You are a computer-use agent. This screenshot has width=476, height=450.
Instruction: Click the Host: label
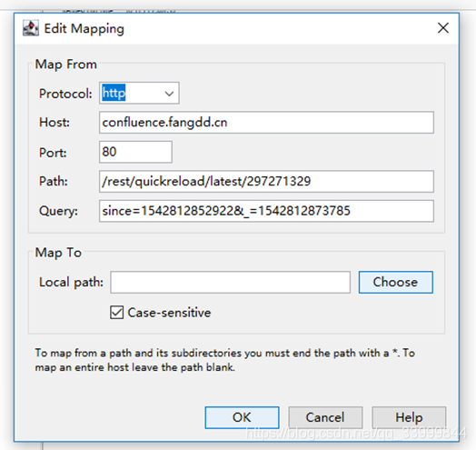[55, 123]
